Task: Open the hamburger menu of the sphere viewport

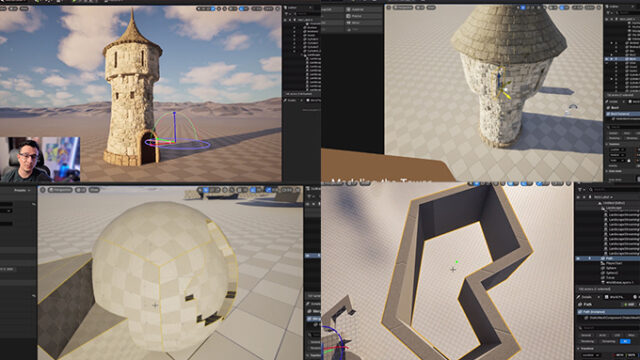Action: pos(43,190)
